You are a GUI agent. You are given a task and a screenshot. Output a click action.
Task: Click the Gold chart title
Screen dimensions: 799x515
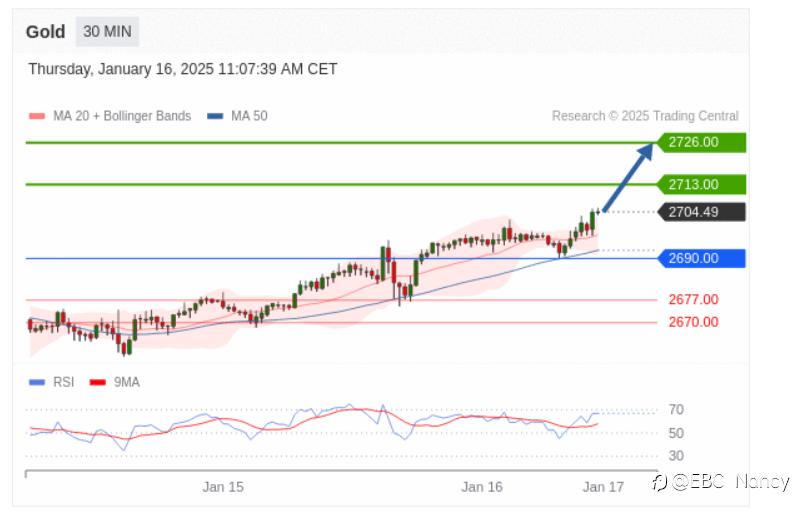[x=45, y=32]
